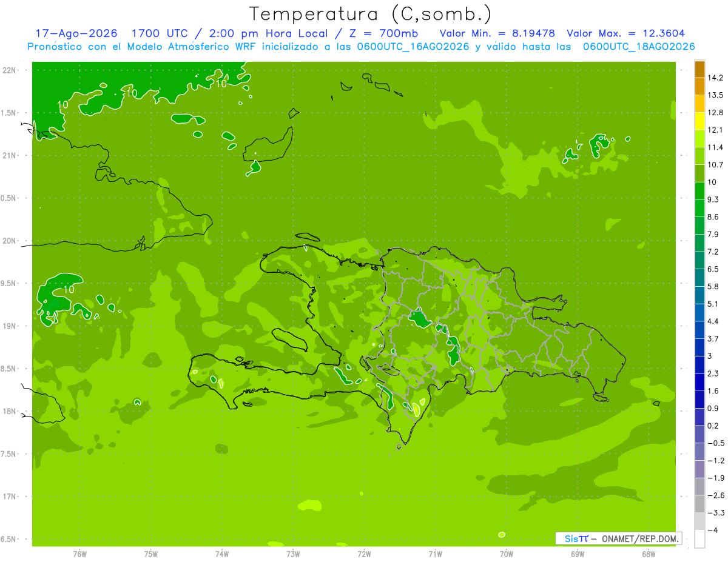Click the "9.3" colorbar label
This screenshot has height=562, width=728.
click(x=713, y=200)
